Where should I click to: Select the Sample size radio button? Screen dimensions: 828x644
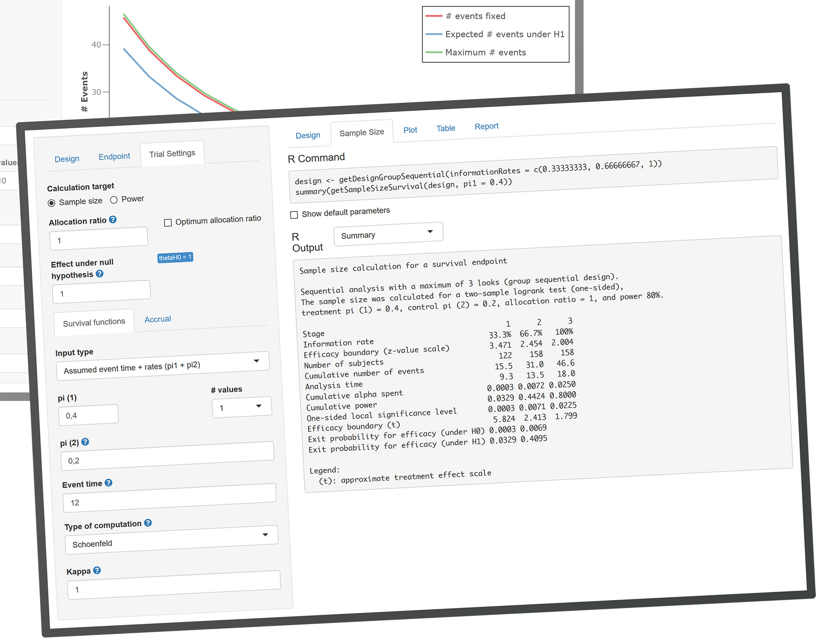tap(52, 203)
